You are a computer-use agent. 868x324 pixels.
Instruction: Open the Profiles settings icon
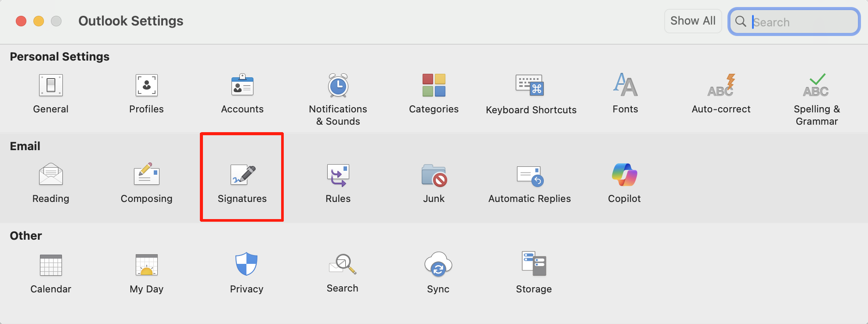(146, 86)
